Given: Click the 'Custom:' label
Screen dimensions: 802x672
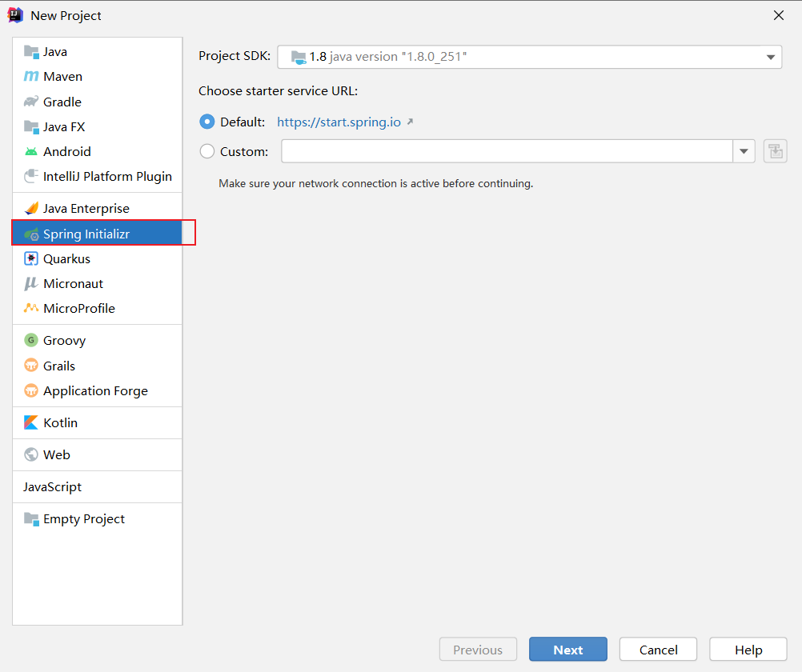Looking at the screenshot, I should pos(244,152).
